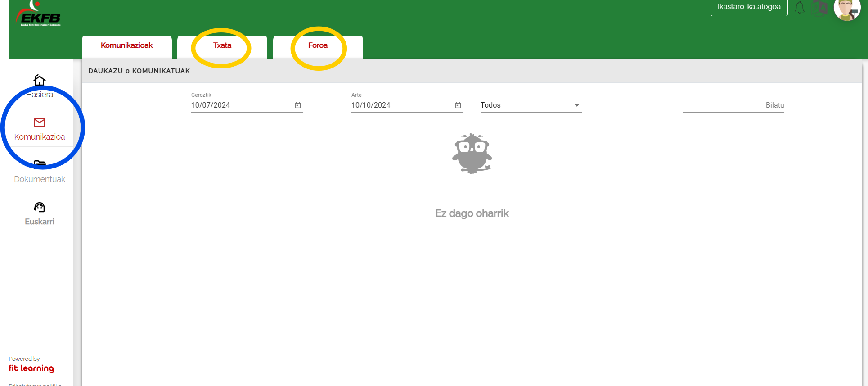Click the Dokumentuak folder icon

click(x=40, y=164)
